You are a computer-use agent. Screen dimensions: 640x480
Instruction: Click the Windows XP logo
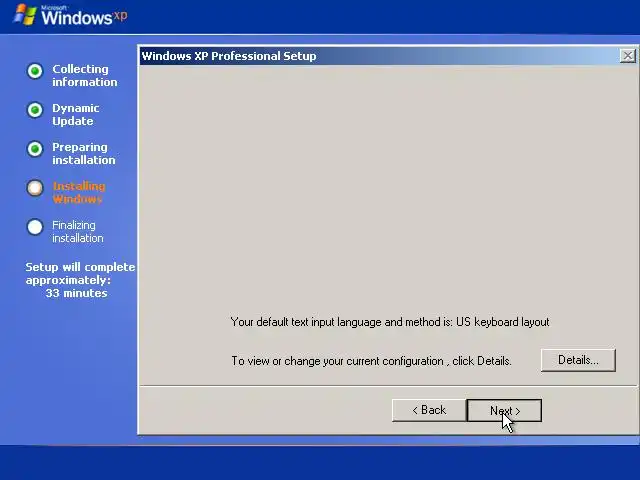pyautogui.click(x=70, y=16)
